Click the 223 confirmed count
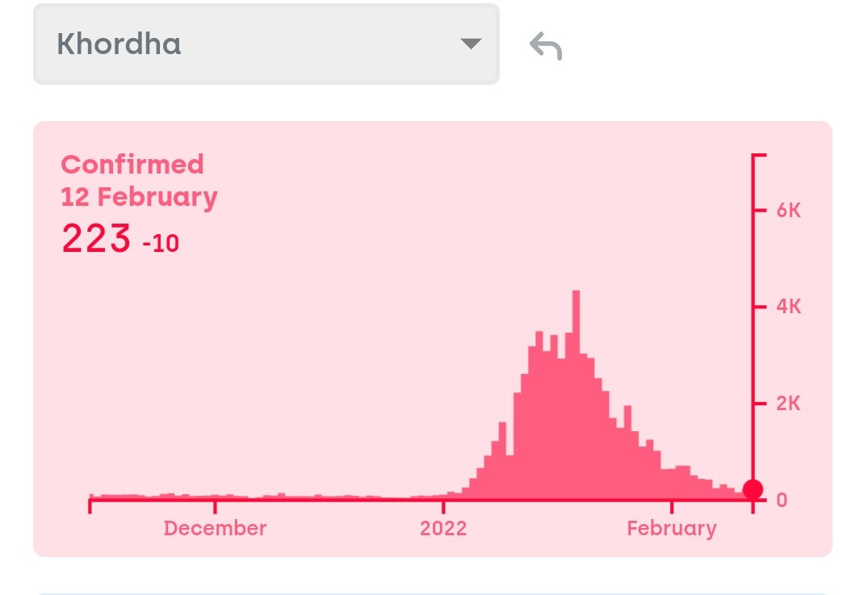The width and height of the screenshot is (868, 595). point(96,239)
